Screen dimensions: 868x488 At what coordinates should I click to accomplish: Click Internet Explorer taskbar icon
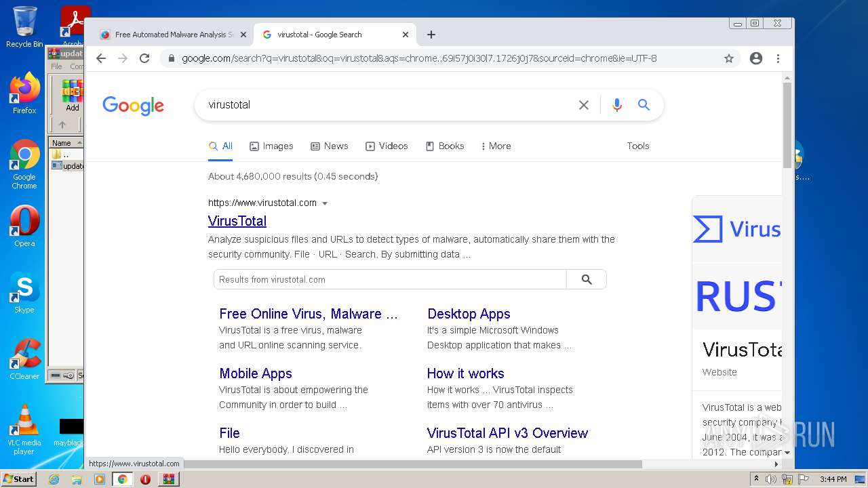point(54,479)
